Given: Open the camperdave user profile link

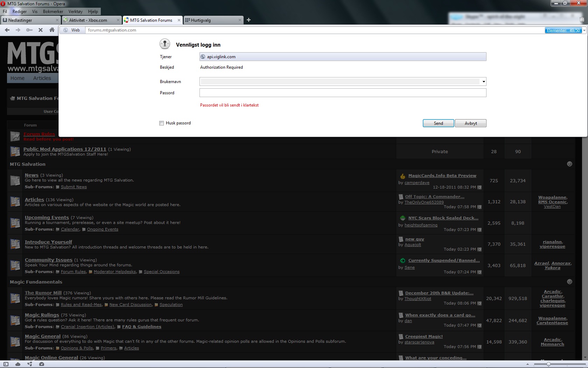Looking at the screenshot, I should 417,183.
